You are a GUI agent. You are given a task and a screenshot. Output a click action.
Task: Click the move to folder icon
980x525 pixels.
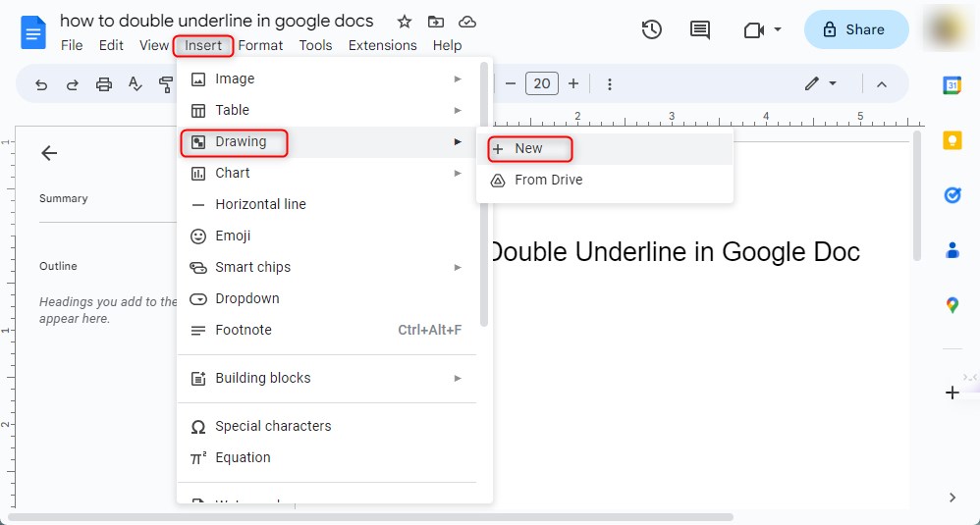436,22
